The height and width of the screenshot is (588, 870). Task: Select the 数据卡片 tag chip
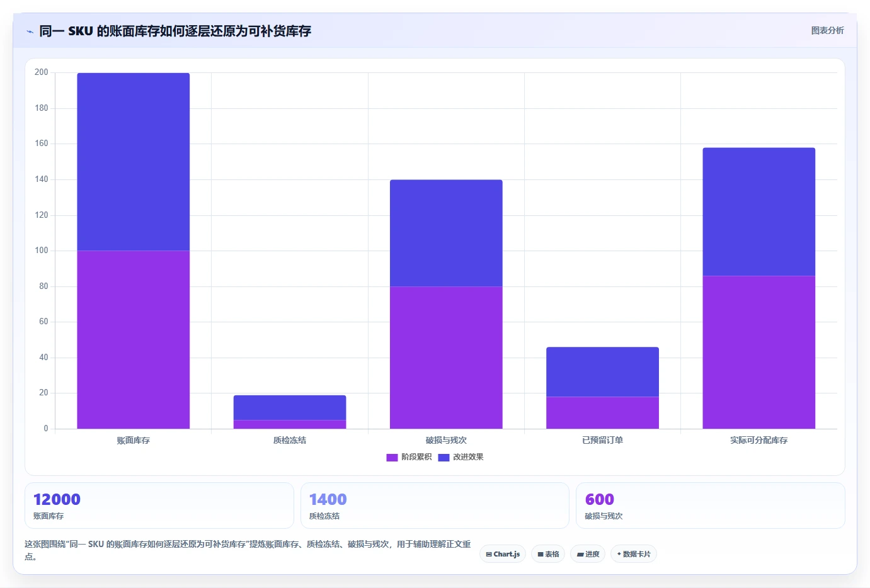click(634, 554)
